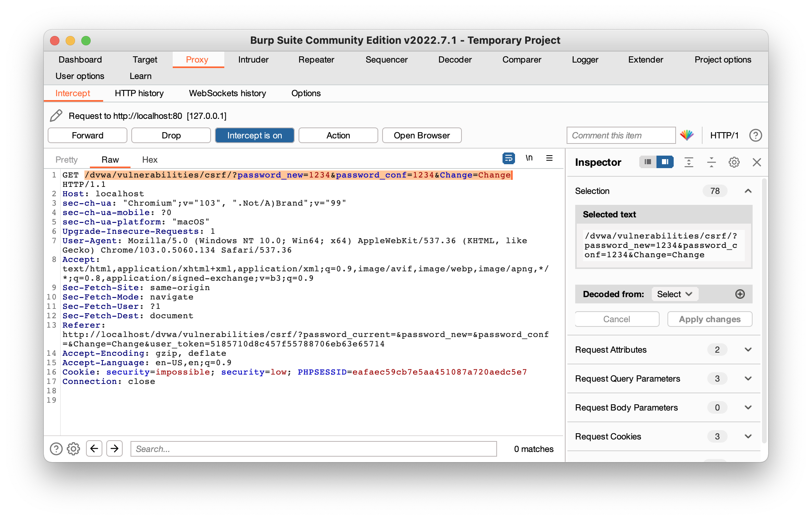
Task: Open the Decoder tab
Action: coord(455,59)
